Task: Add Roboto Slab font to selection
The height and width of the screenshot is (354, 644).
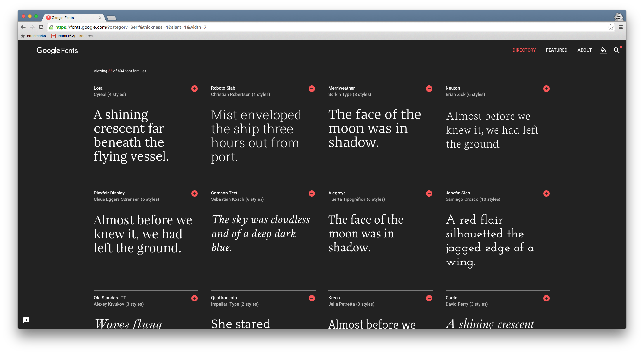Action: [312, 89]
